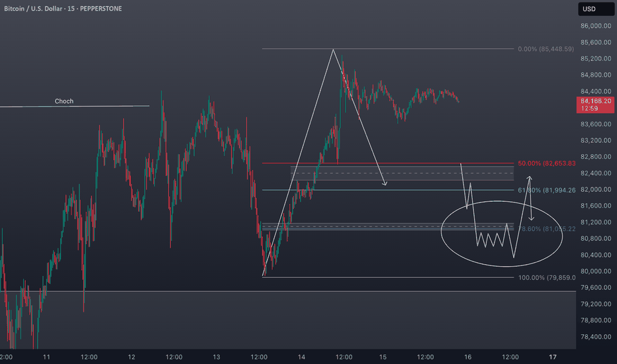The image size is (617, 364).
Task: Select the current price label 84,168.20
Action: tap(595, 105)
